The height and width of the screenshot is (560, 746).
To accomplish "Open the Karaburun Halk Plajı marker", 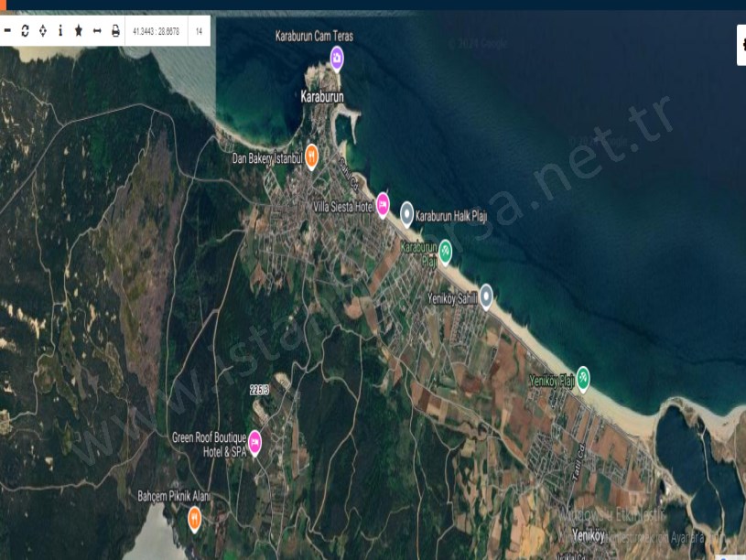I will (407, 214).
